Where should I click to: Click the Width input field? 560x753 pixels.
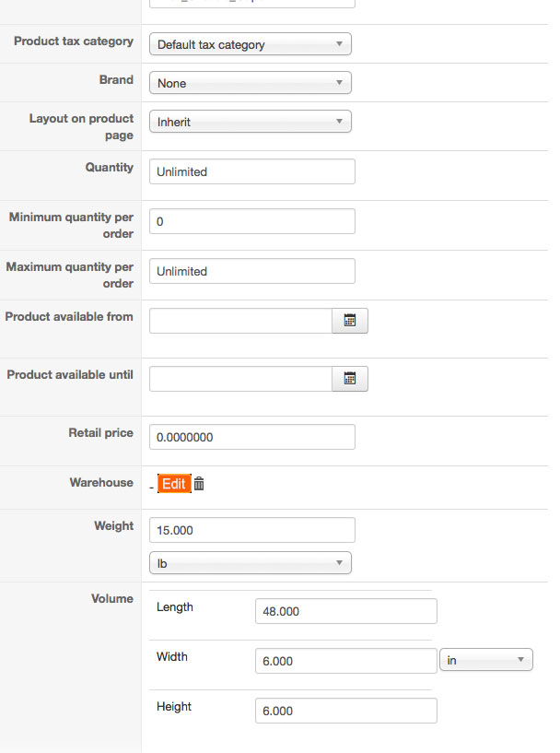click(345, 661)
